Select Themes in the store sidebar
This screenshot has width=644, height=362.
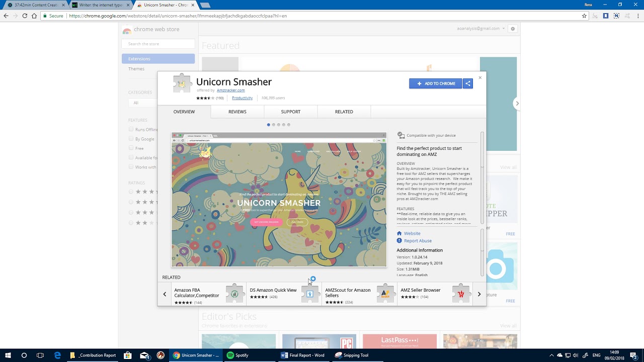pos(136,69)
